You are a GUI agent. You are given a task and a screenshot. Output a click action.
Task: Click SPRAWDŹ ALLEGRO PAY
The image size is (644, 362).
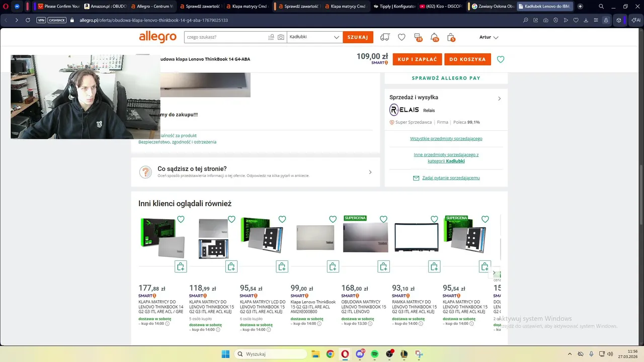coord(446,78)
